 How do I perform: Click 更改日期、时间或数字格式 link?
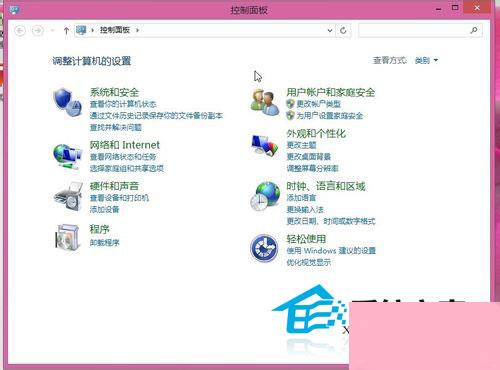pos(331,221)
